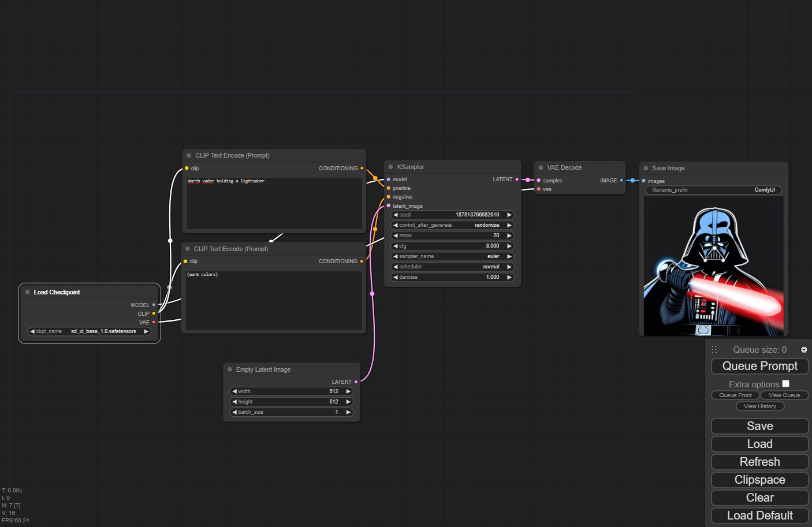This screenshot has height=527, width=812.
Task: Click the IMAGE output port on VAE Decode
Action: [621, 180]
